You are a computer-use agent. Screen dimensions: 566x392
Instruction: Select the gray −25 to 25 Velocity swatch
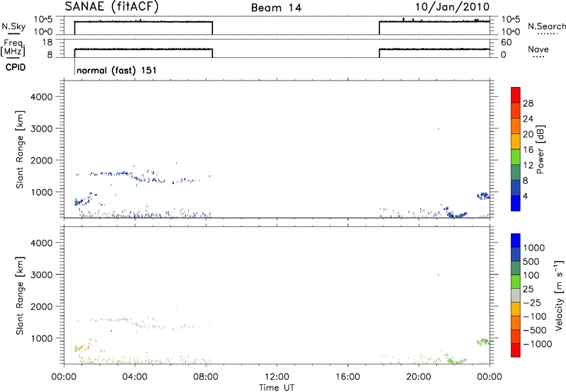(x=516, y=295)
